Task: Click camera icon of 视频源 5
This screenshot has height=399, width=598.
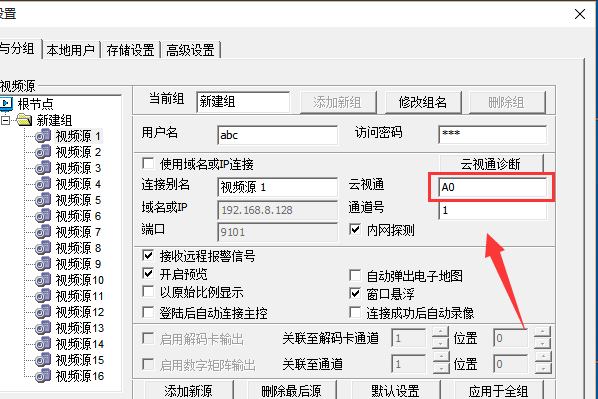Action: 43,200
